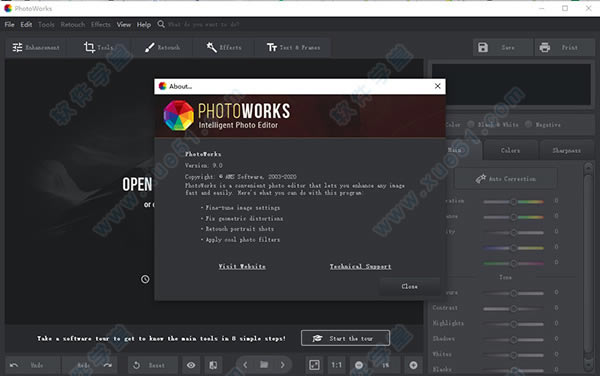Click the Reset button in bottom bar
The width and height of the screenshot is (600, 376).
point(152,365)
